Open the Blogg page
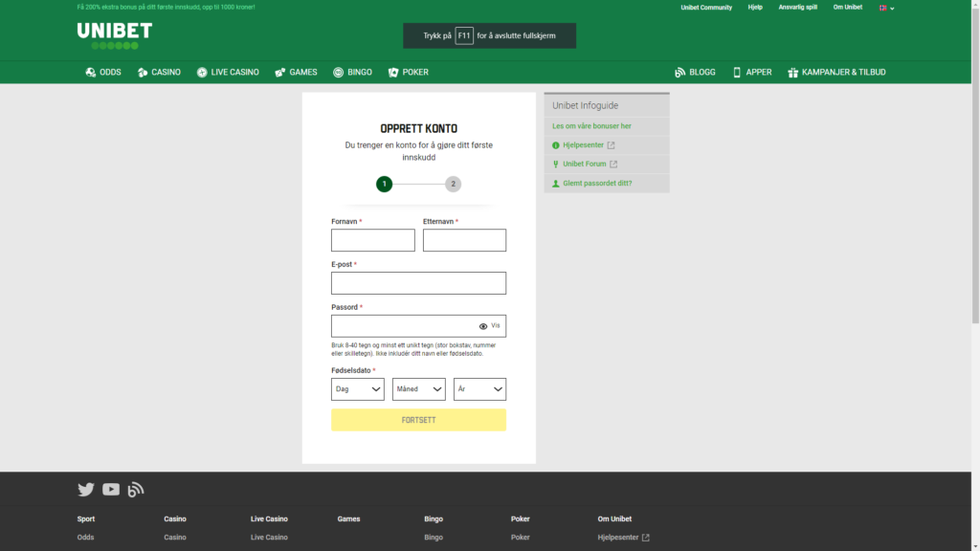Viewport: 980px width, 551px height. [x=695, y=73]
